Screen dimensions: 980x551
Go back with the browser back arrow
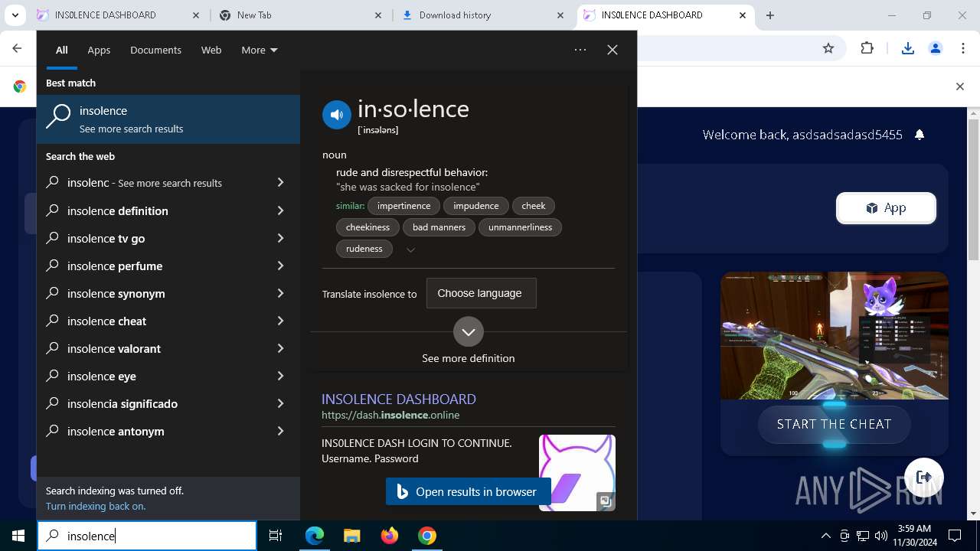click(17, 48)
